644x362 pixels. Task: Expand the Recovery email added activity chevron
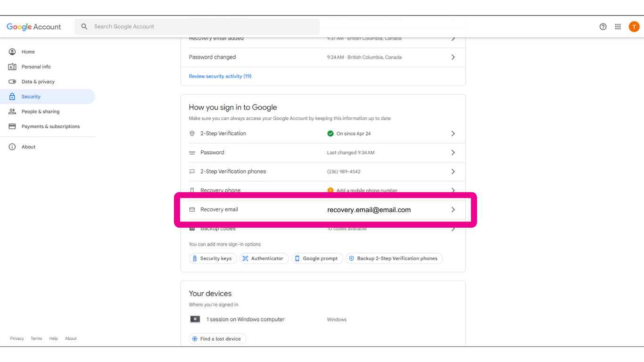click(453, 39)
